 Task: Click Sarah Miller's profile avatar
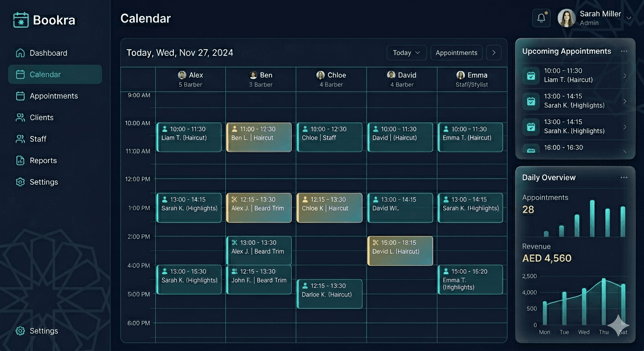[566, 18]
